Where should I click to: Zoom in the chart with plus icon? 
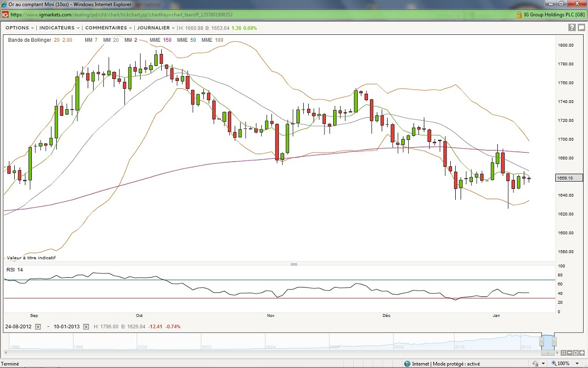coord(583,352)
